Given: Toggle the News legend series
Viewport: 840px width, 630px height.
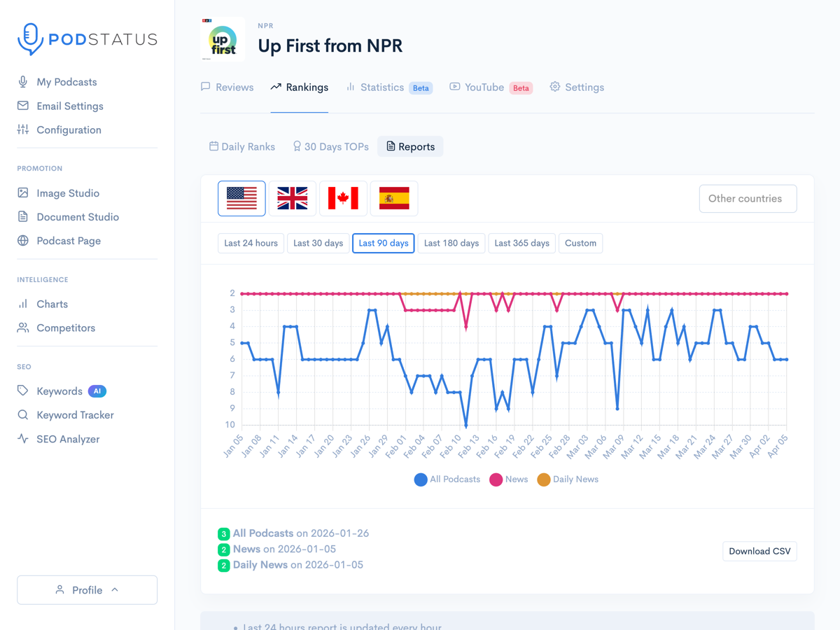Looking at the screenshot, I should tap(508, 479).
